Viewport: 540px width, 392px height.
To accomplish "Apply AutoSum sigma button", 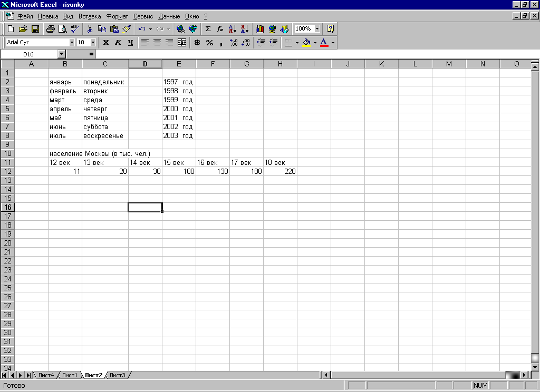I will (208, 29).
